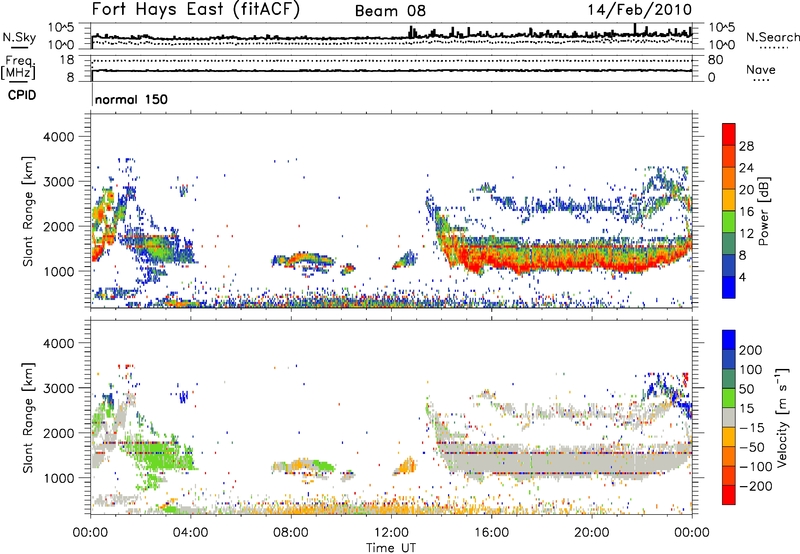This screenshot has height=554, width=800.
Task: Click the '00:00' tick at the time axis start
Action: pyautogui.click(x=90, y=533)
